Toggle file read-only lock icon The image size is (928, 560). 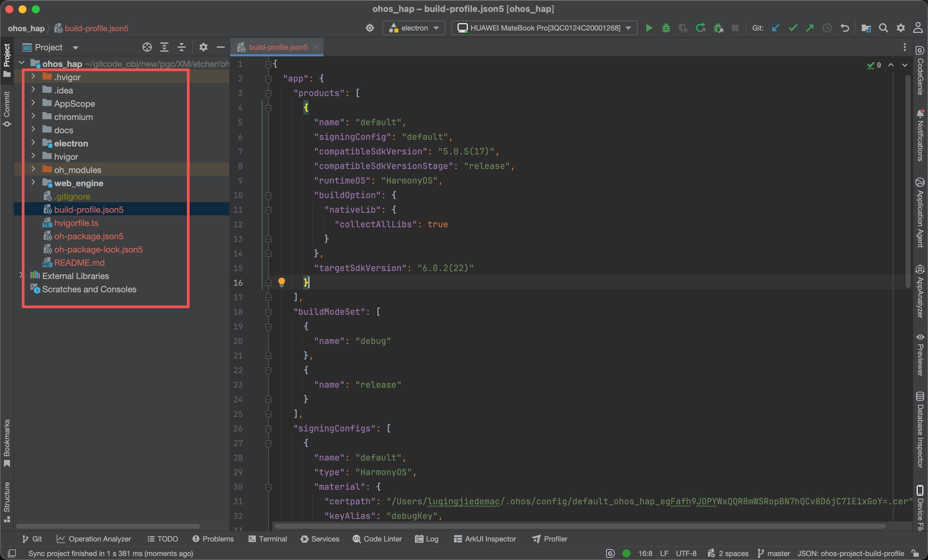point(915,553)
